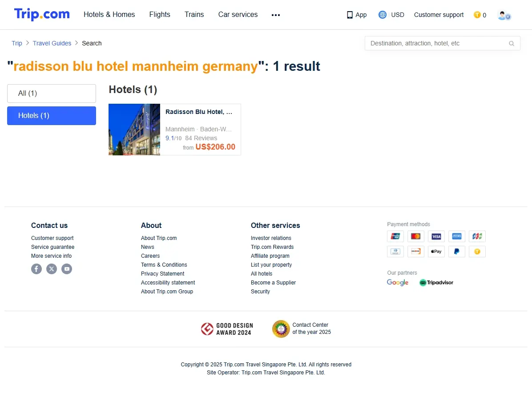The height and width of the screenshot is (410, 532).
Task: Open Security footer link
Action: click(x=260, y=292)
